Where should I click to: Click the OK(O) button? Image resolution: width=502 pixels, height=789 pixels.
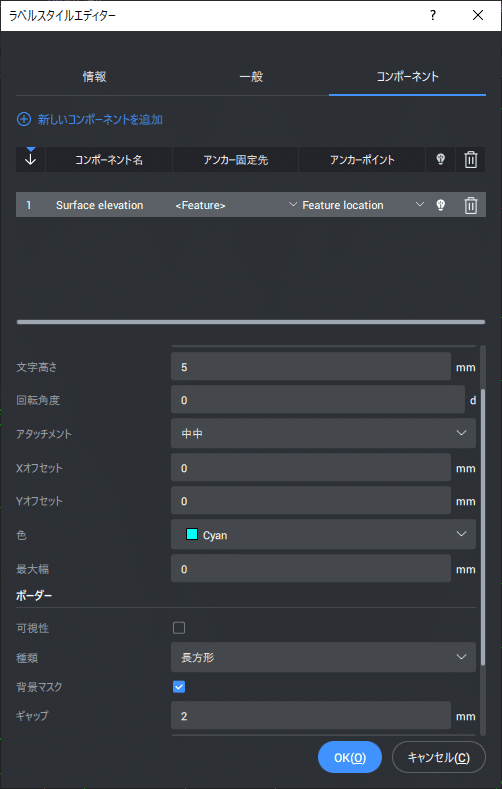coord(350,757)
